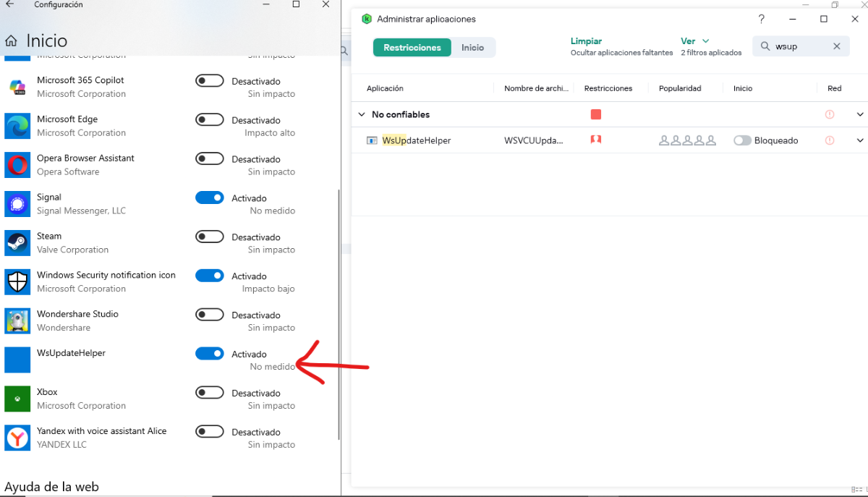Viewport: 868px width, 497px height.
Task: Sort by the Red column header
Action: 835,88
